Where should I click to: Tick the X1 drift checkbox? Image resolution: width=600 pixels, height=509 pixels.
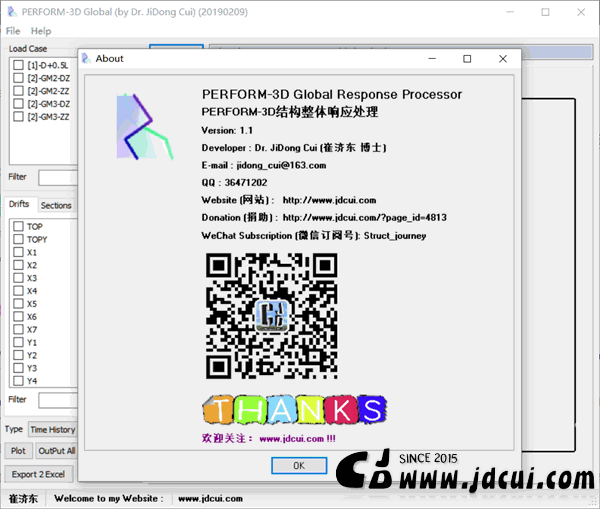18,252
